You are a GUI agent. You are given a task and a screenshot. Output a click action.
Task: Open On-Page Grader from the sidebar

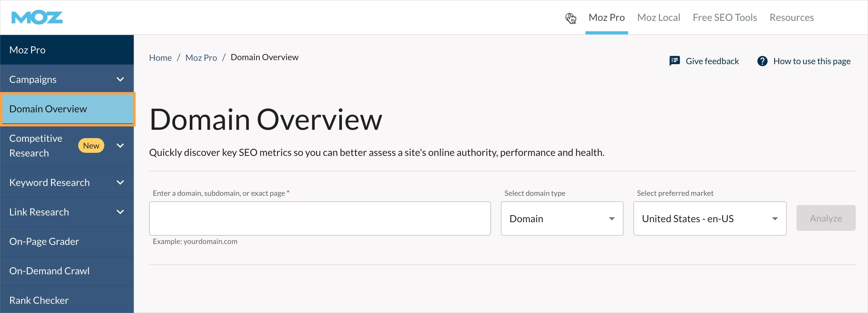click(x=44, y=241)
